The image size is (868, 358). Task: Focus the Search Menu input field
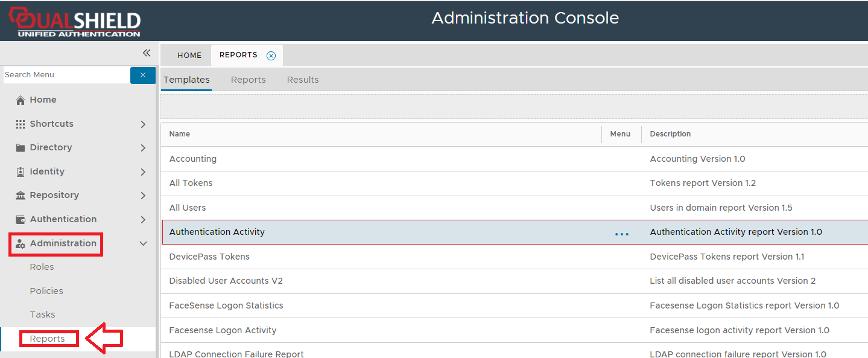click(x=65, y=75)
